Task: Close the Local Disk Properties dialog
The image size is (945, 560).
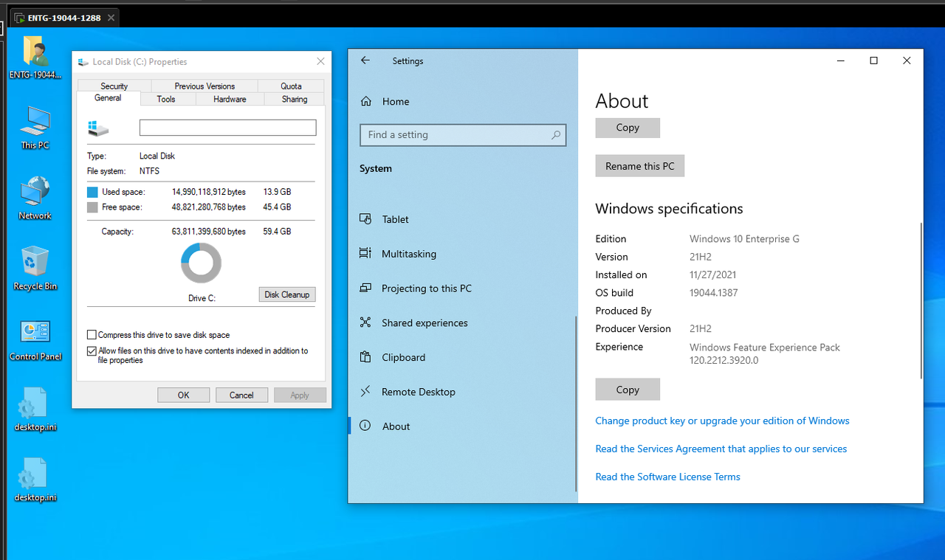Action: (x=320, y=61)
